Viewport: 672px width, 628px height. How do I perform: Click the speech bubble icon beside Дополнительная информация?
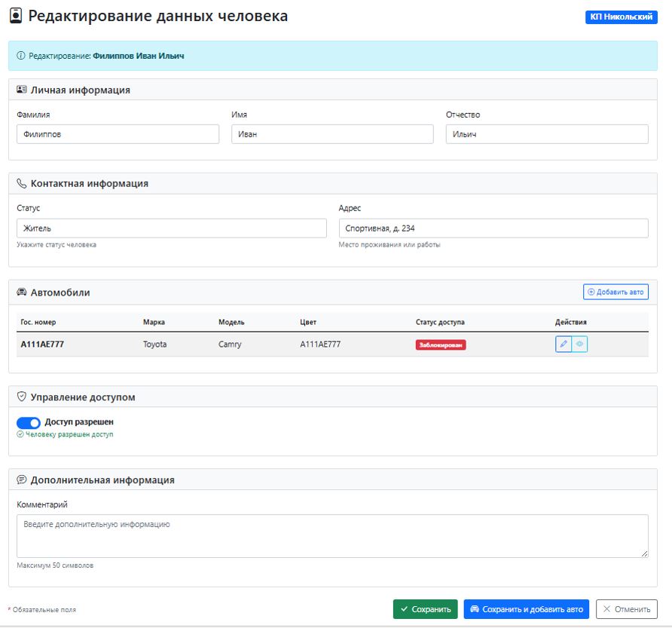coord(23,479)
